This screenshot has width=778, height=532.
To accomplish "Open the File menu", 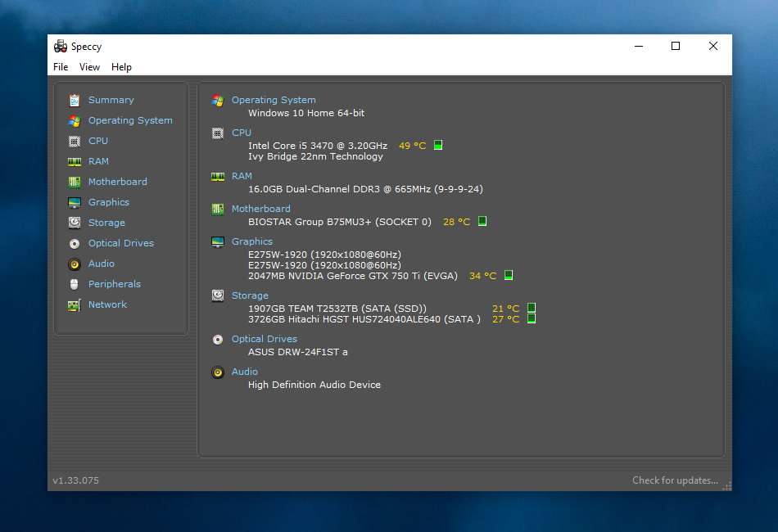I will [x=61, y=67].
